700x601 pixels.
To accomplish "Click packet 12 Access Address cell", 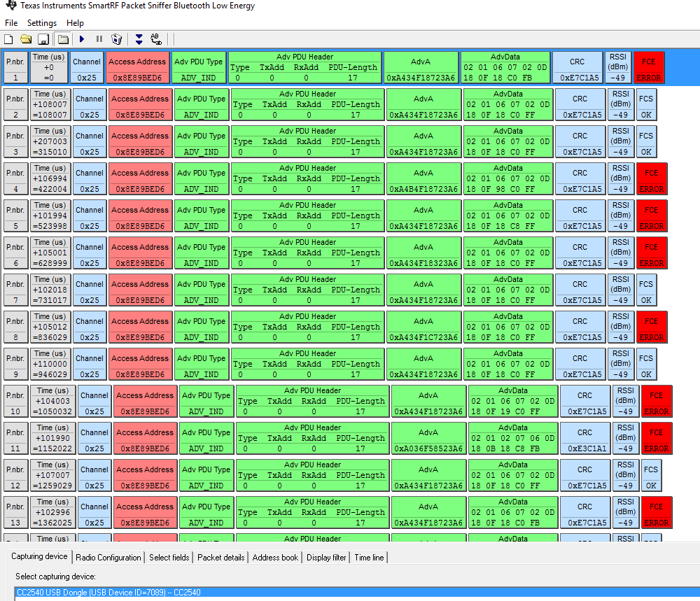I will point(145,475).
